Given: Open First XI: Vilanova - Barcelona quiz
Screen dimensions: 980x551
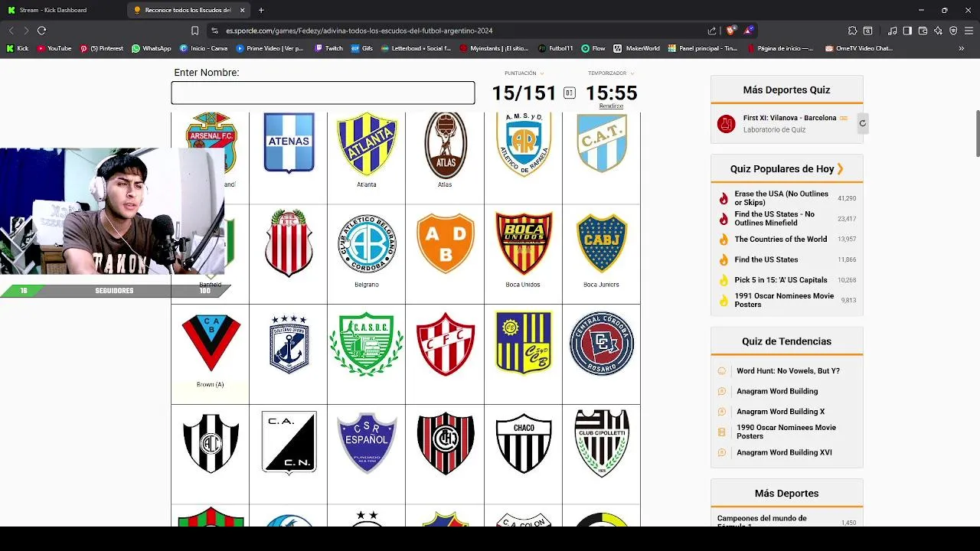Looking at the screenshot, I should click(x=789, y=118).
